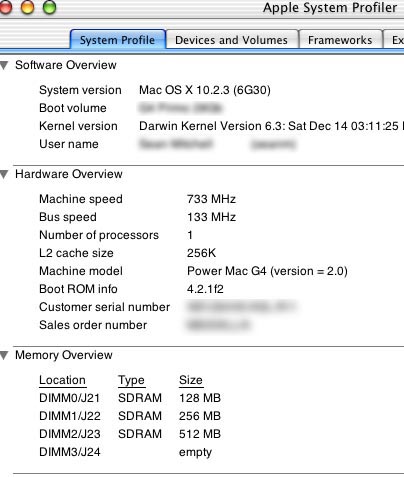Click the green zoom window button
The image size is (404, 477).
(50, 7)
